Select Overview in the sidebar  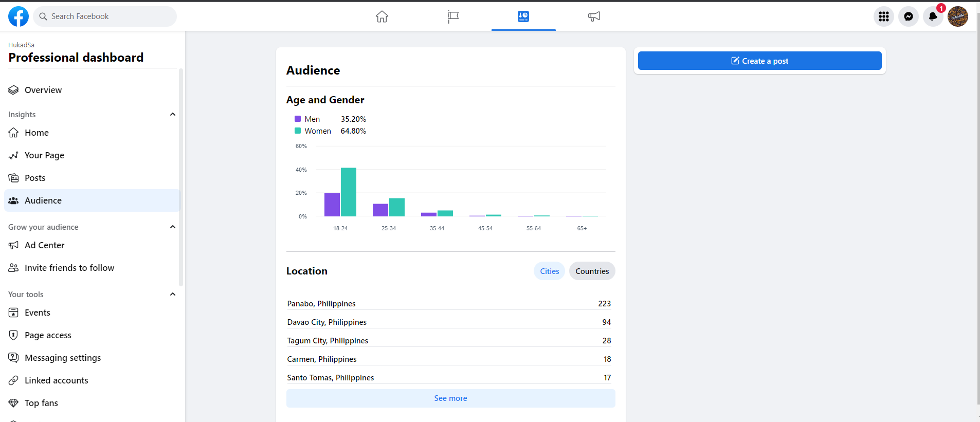coord(43,90)
